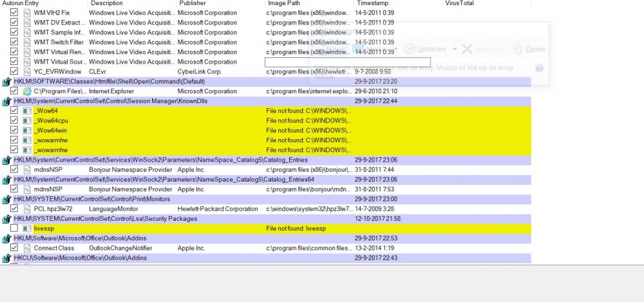Select the Hewlett-Packard Corporation publisher cell
This screenshot has height=302, width=644.
pos(218,209)
